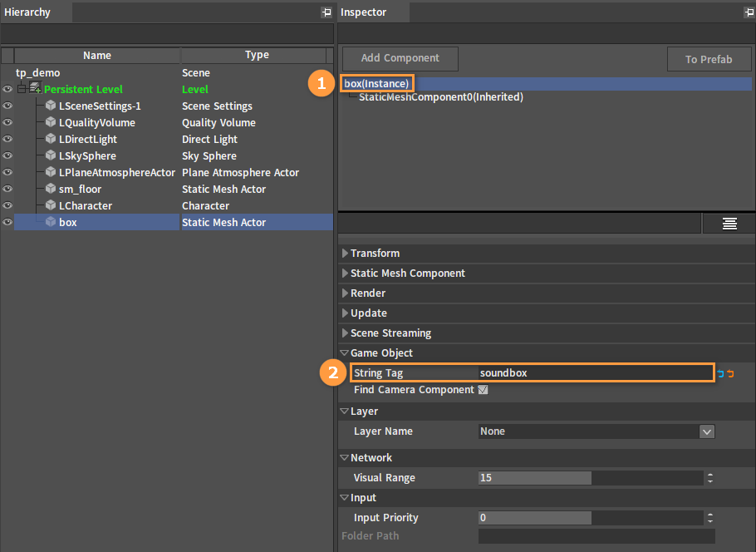Adjust the Input Priority slider bar
This screenshot has width=756, height=552.
[591, 518]
